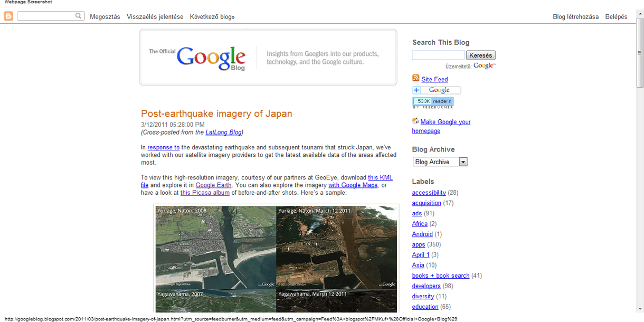Click Belépés sign-in link
Image resolution: width=644 pixels, height=322 pixels.
click(616, 17)
